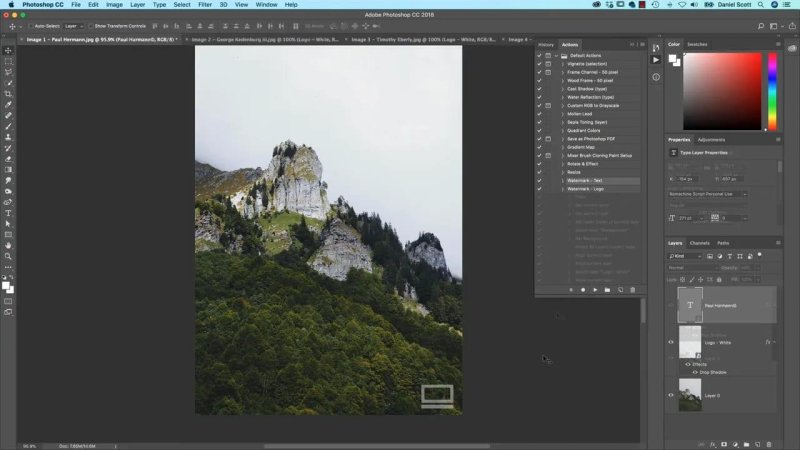Screen dimensions: 800x450
Task: Create a new action icon
Action: point(620,290)
